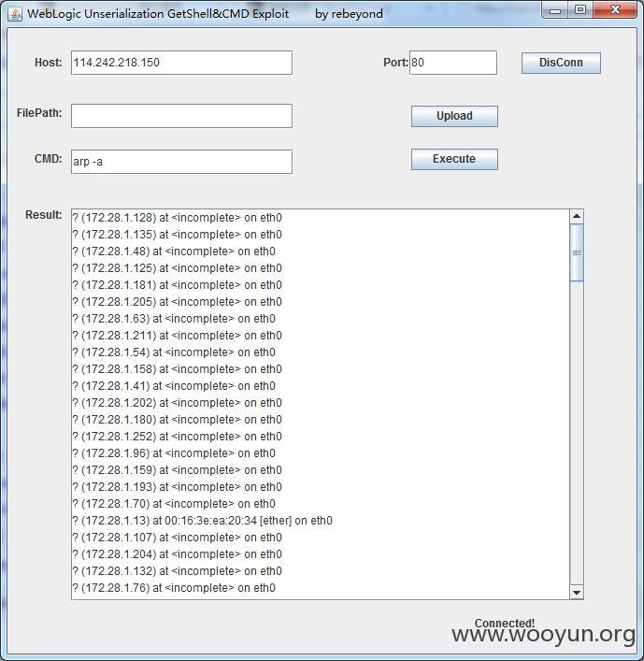Screen dimensions: 644x661
Task: Click the Execute button
Action: pyautogui.click(x=454, y=159)
